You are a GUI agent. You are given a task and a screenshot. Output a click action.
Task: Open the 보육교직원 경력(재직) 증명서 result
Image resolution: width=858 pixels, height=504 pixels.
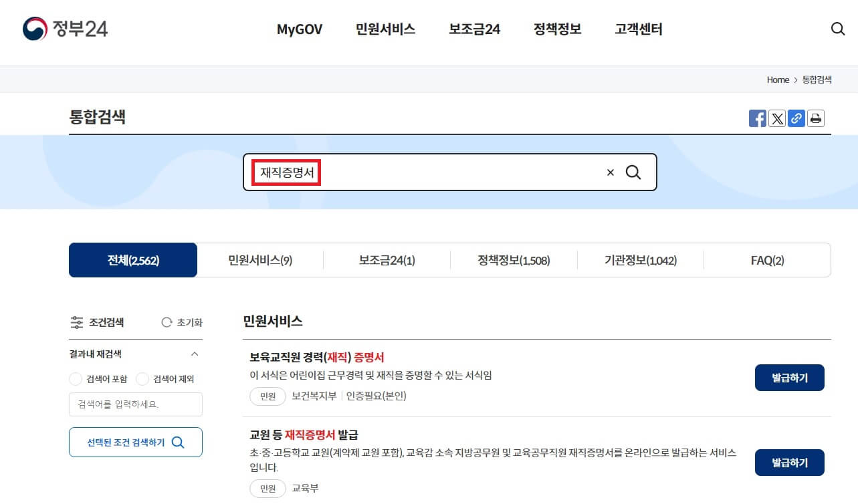[x=317, y=357]
